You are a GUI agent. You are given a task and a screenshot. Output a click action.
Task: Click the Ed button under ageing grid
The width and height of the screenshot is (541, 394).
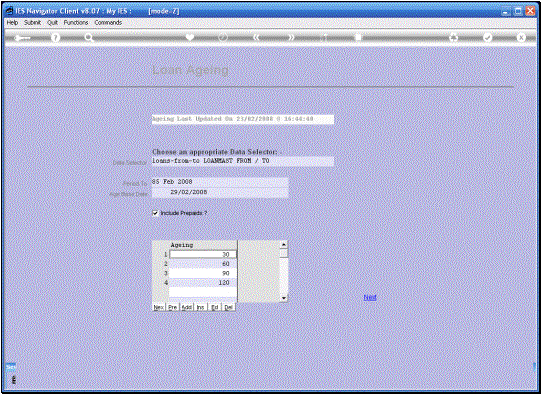[x=215, y=307]
